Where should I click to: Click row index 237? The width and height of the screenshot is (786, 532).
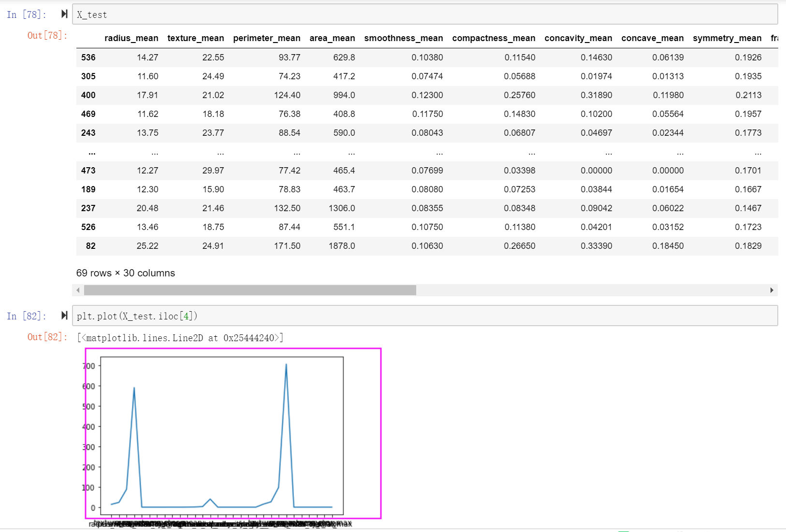point(88,208)
